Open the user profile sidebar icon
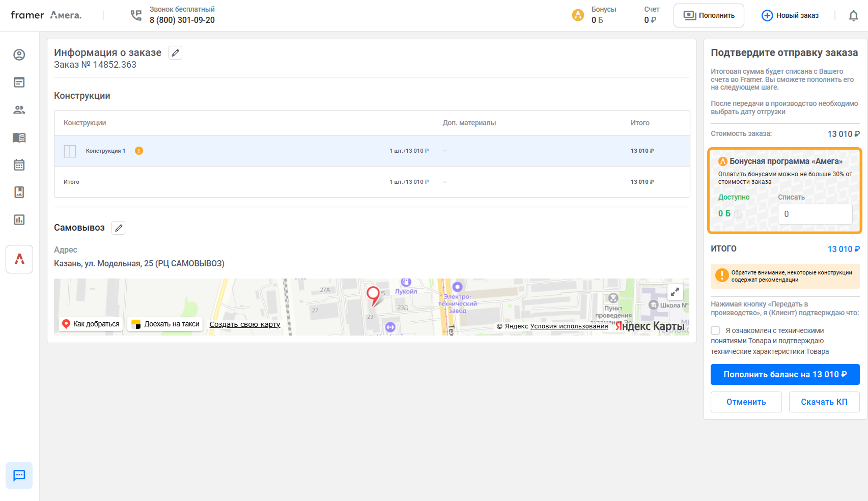The image size is (868, 501). point(19,55)
